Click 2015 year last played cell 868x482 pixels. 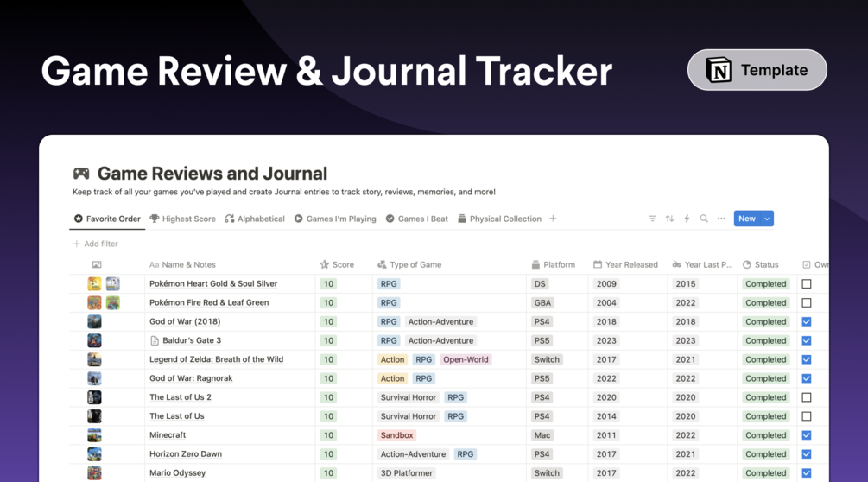pos(685,284)
